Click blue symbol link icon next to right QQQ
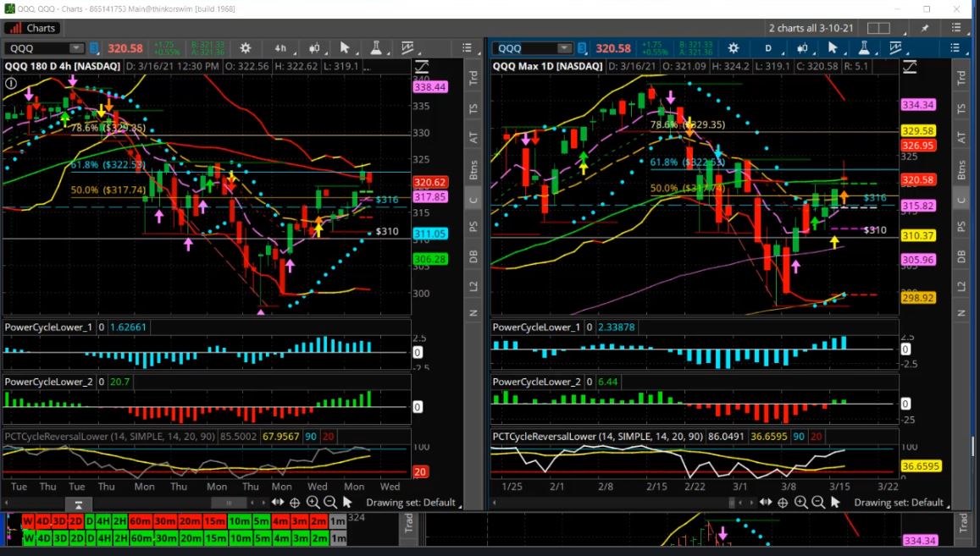Screen dimensions: 980x556 [x=582, y=48]
